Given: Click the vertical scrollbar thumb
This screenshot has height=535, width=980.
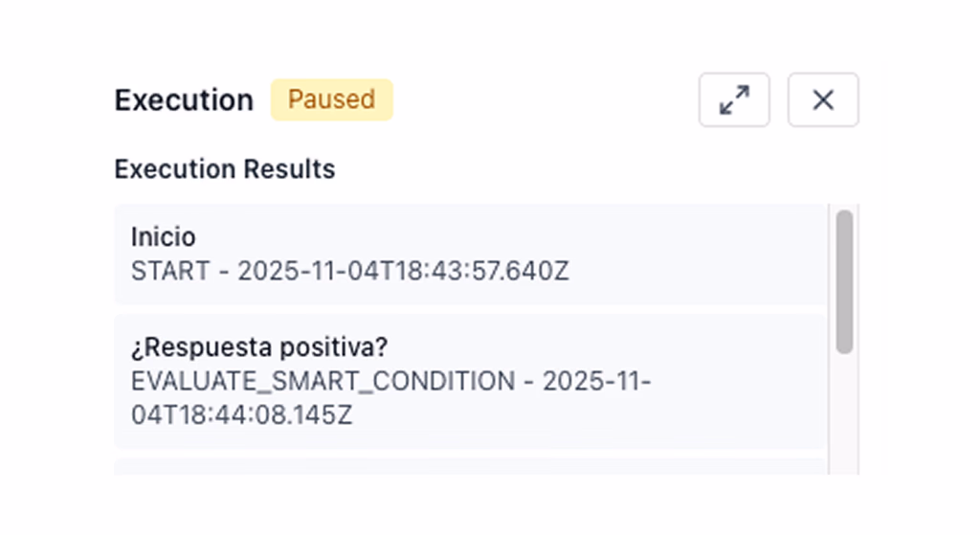Looking at the screenshot, I should [x=844, y=281].
